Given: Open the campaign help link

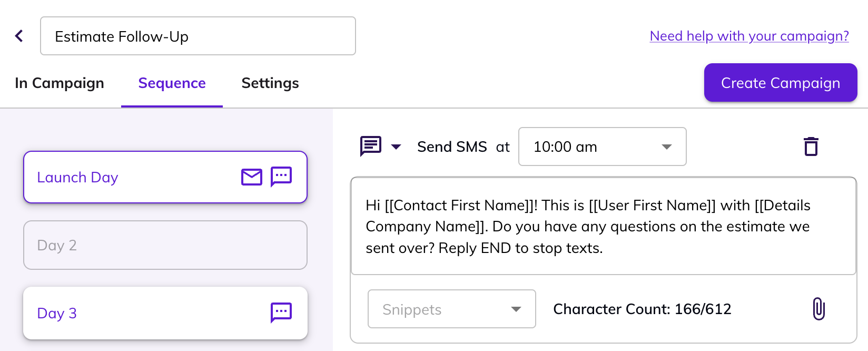Looking at the screenshot, I should (x=749, y=36).
